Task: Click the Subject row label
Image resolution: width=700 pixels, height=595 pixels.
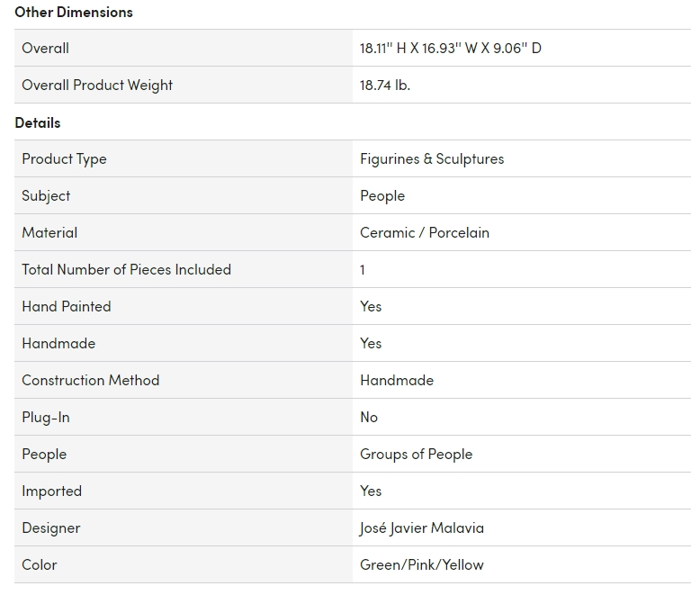Action: pyautogui.click(x=46, y=195)
